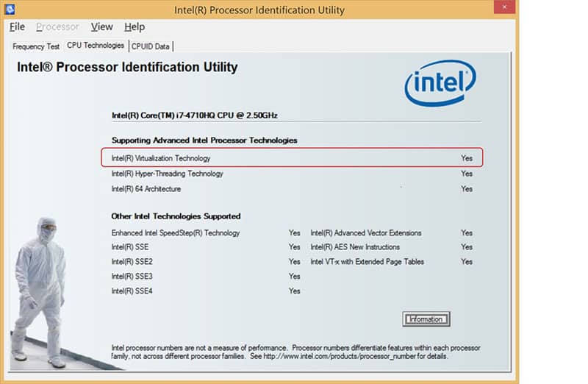Image resolution: width=588 pixels, height=384 pixels.
Task: Click the Intel(R) Advanced Vector Extensions label
Action: click(366, 233)
